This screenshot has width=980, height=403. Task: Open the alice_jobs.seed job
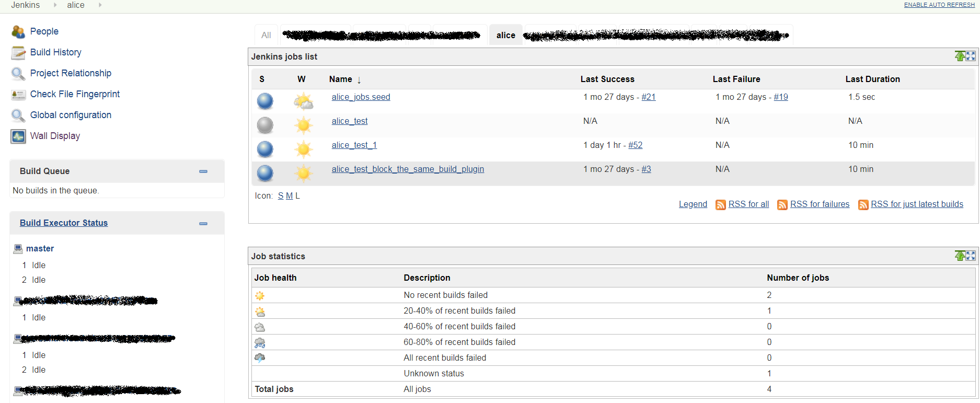click(361, 97)
